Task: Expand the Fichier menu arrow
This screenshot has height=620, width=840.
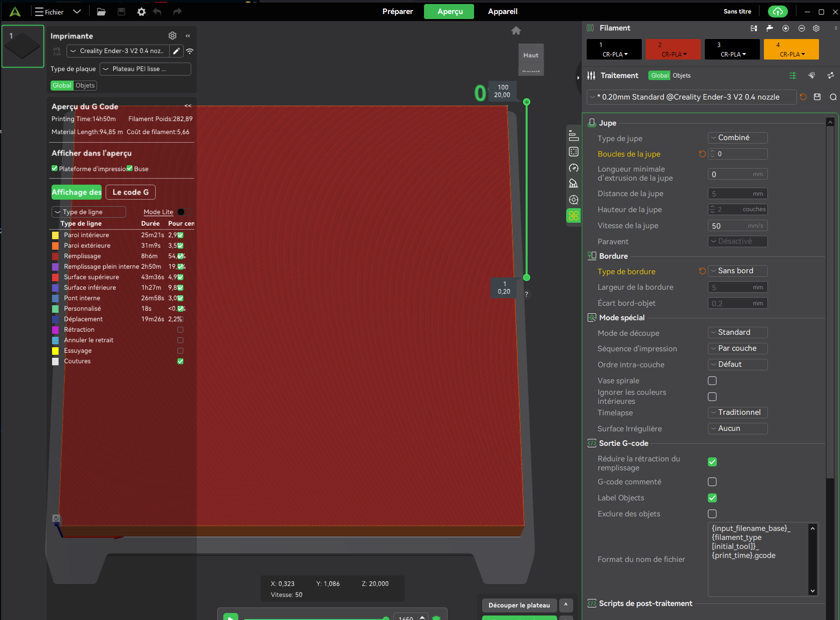Action: click(x=77, y=12)
